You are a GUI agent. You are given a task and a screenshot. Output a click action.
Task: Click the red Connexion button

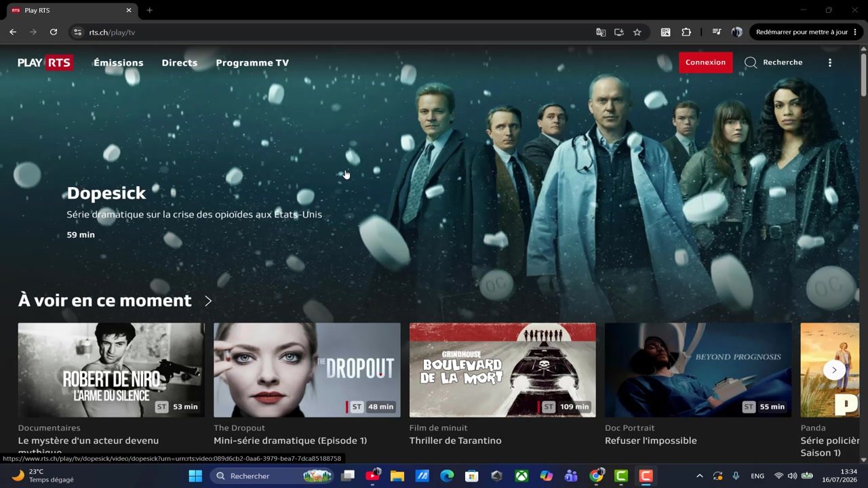click(x=705, y=62)
